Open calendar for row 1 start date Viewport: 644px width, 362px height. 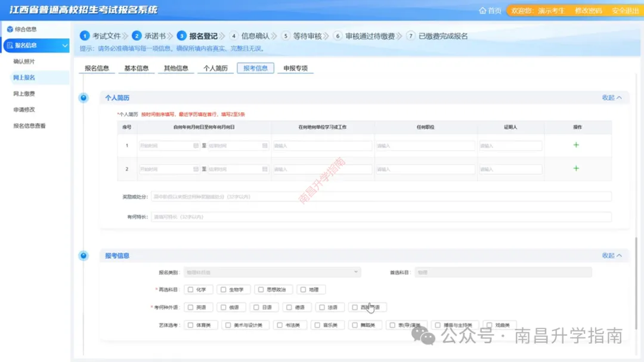[x=196, y=146]
